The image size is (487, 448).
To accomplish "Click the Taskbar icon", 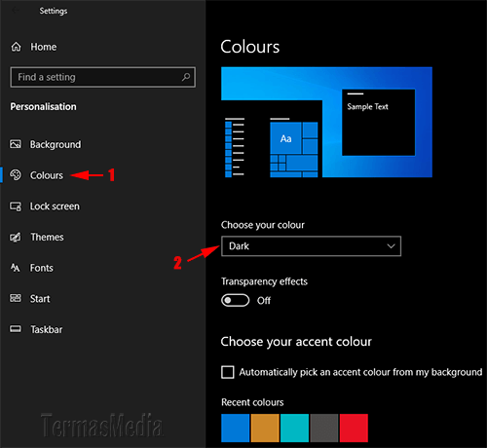I will click(16, 329).
